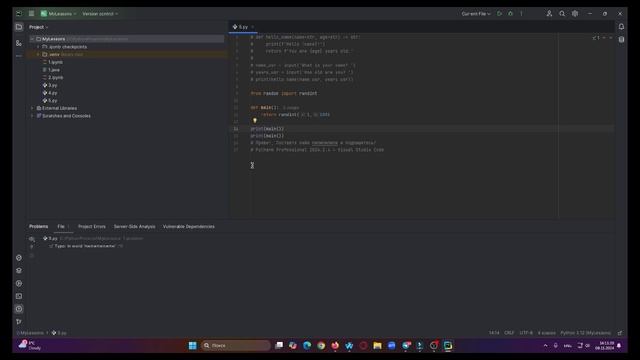Collapse the MyLessons root folder
Viewport: 640px width, 360px height.
(x=32, y=39)
